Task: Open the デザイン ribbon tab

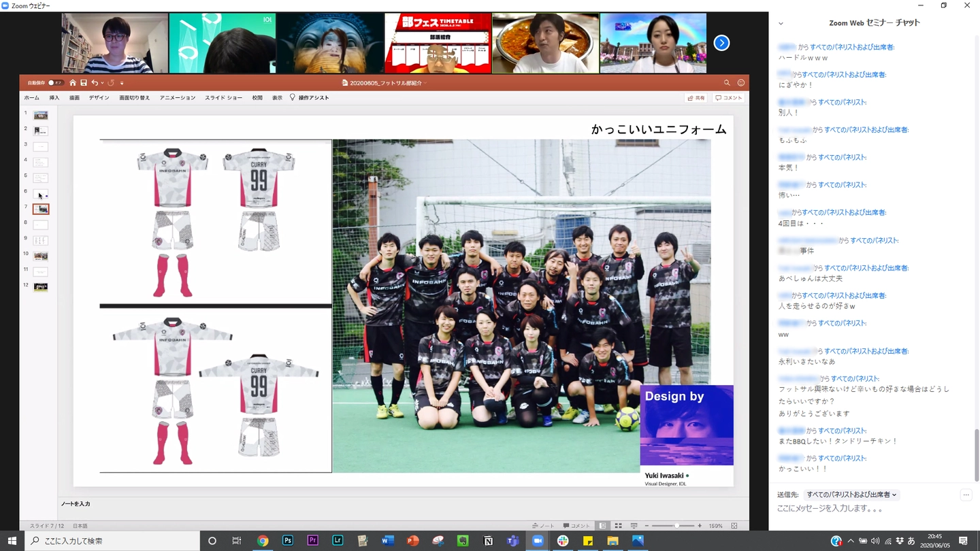Action: point(99,98)
